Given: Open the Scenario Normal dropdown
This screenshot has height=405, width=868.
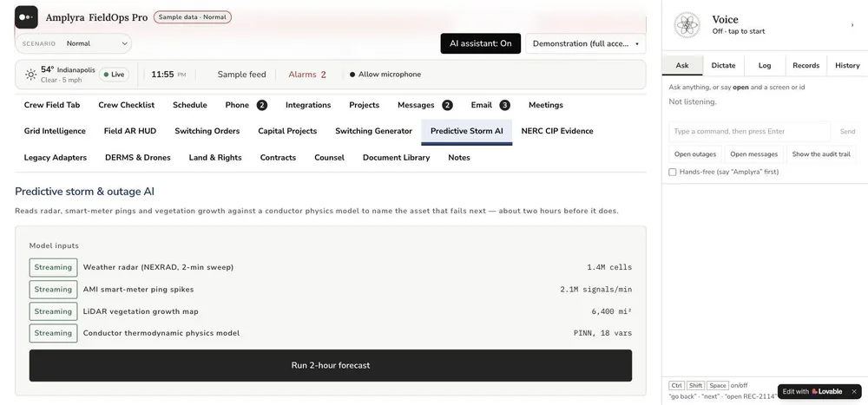Looking at the screenshot, I should [74, 43].
